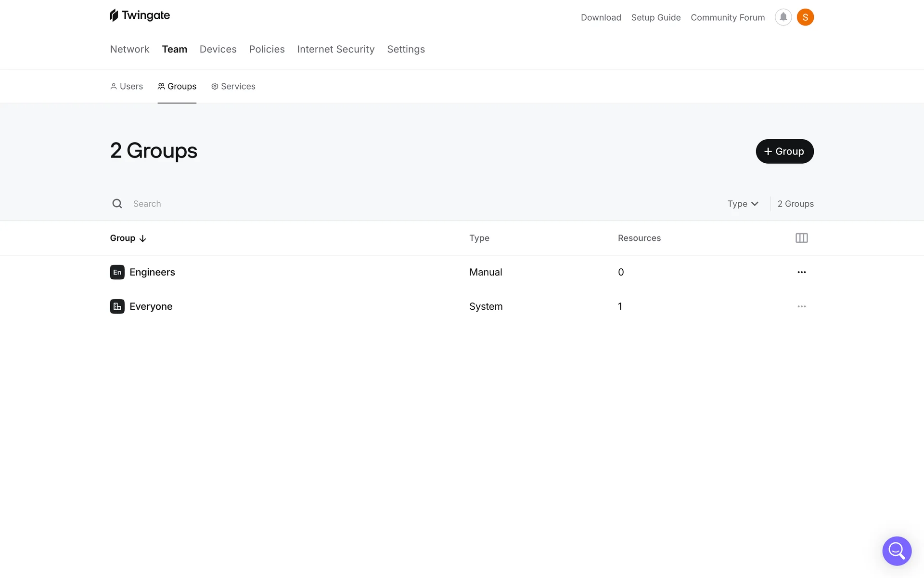Click the Twingate logo
Image resolution: width=924 pixels, height=578 pixels.
[140, 15]
